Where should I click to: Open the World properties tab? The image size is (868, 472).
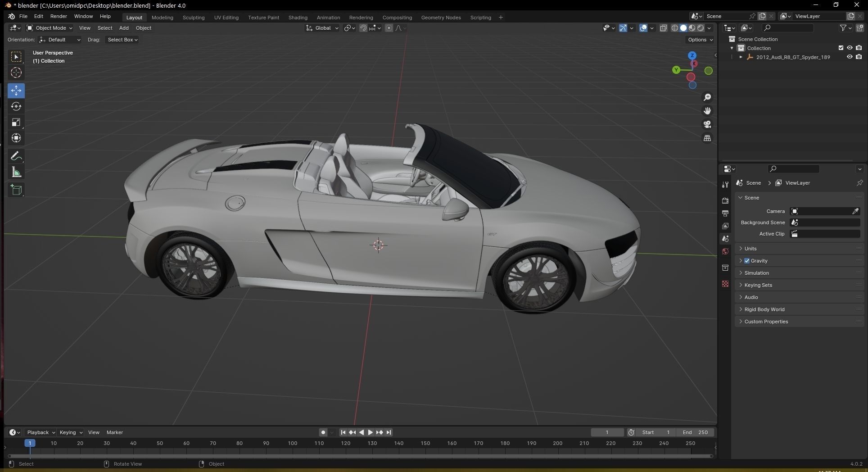click(725, 251)
